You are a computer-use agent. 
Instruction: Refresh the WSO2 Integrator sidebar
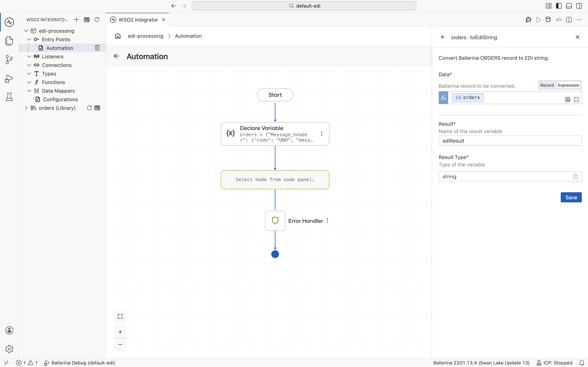click(x=97, y=20)
